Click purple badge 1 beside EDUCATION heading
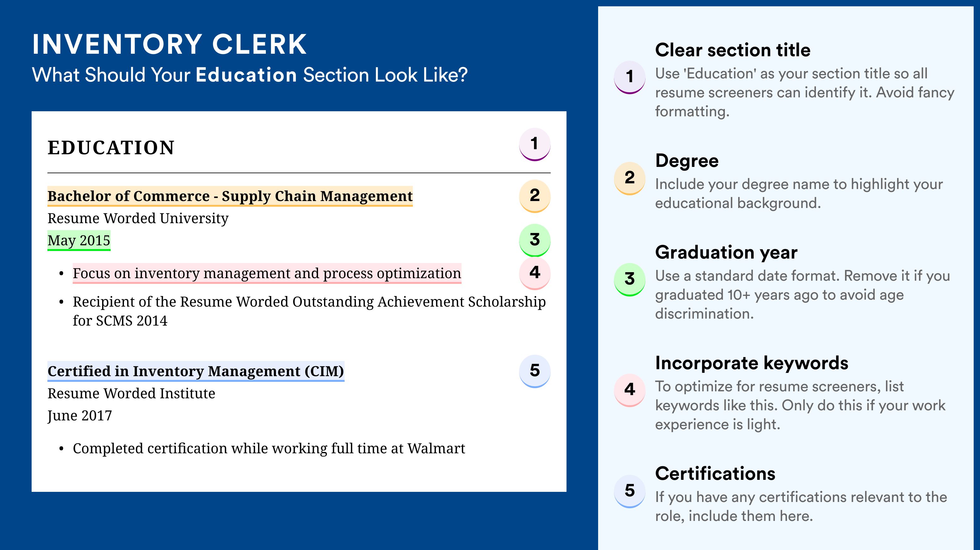 (x=535, y=144)
